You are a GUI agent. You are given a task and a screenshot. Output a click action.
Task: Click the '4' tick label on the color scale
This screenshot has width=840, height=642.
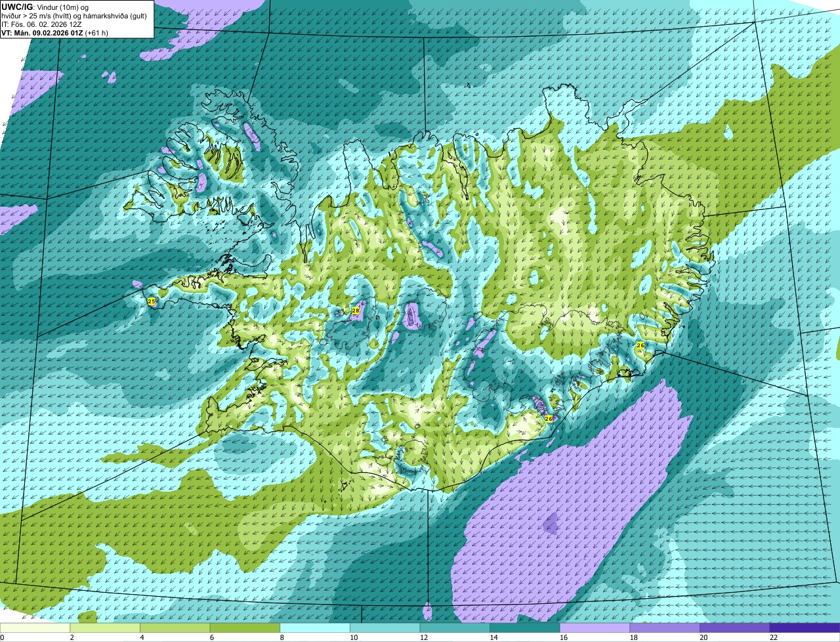coord(142,637)
